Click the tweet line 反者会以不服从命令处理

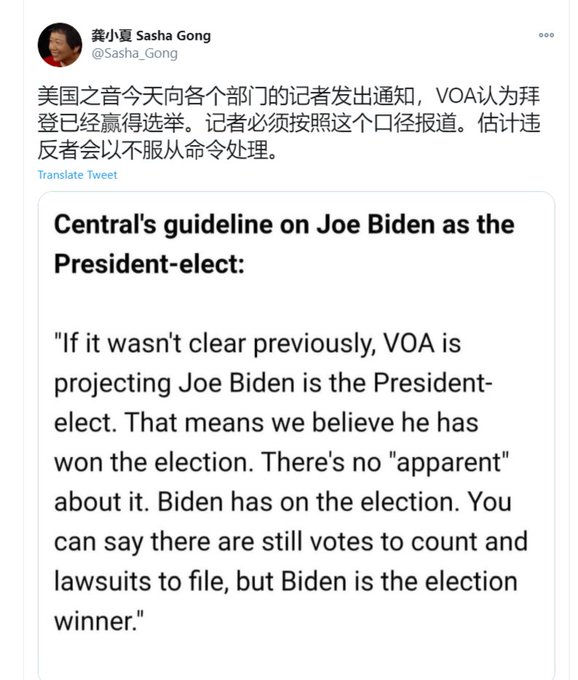tap(157, 150)
